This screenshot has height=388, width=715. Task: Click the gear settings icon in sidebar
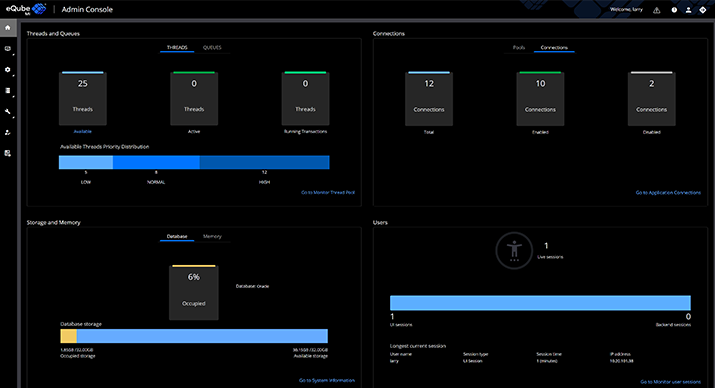pyautogui.click(x=7, y=70)
